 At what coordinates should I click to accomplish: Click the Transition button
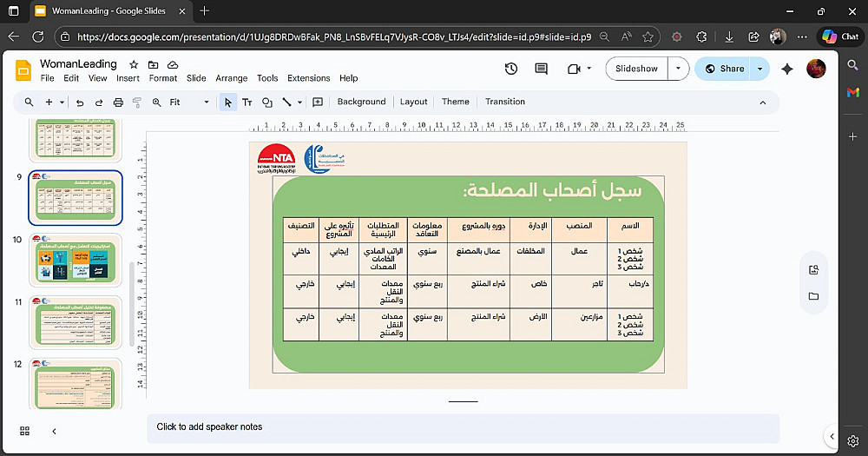505,102
